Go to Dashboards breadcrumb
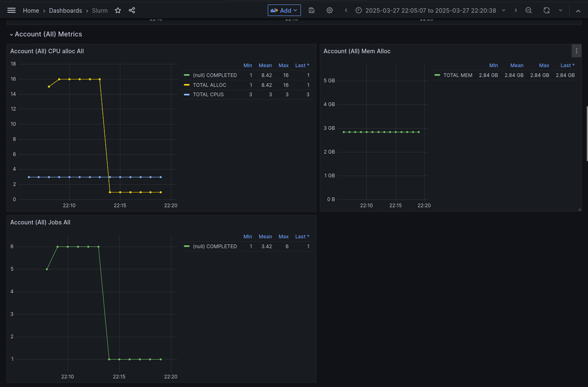The image size is (588, 387). 66,11
